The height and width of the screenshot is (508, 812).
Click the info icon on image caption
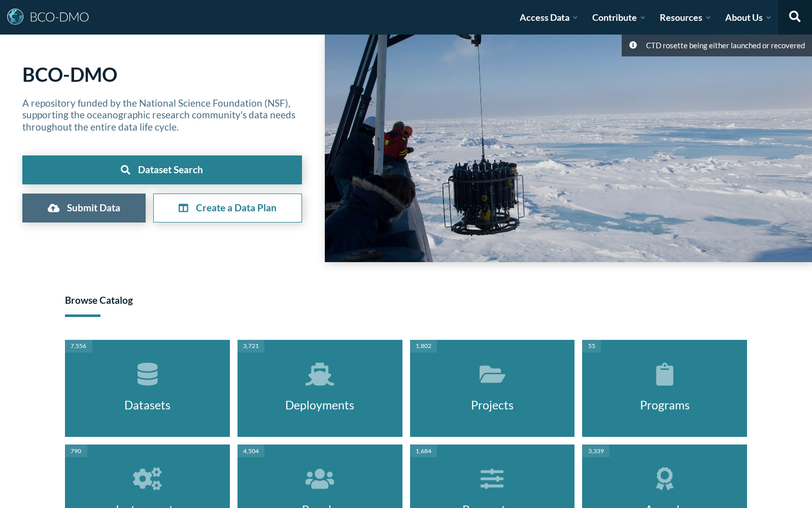pyautogui.click(x=633, y=45)
